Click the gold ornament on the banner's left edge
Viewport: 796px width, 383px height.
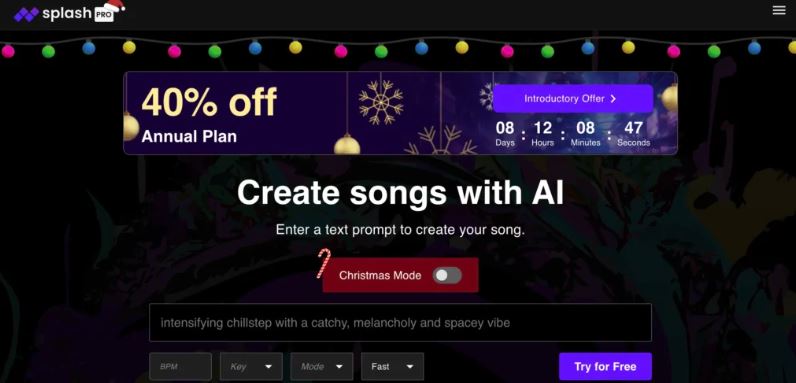pos(130,126)
